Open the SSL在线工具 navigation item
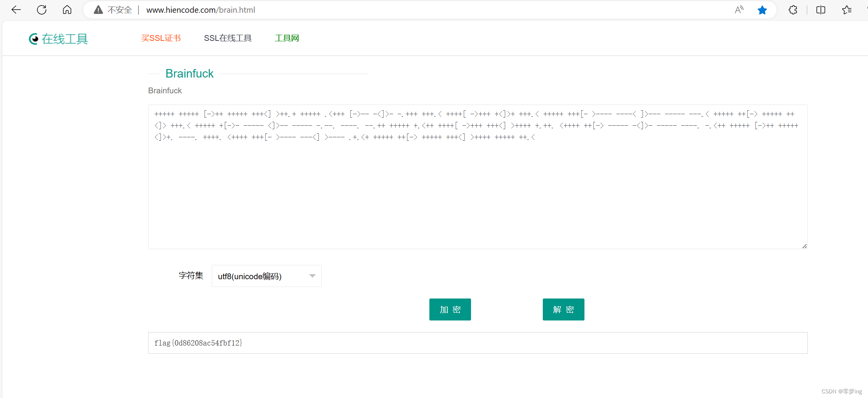Screen dimensions: 868x398 228,38
